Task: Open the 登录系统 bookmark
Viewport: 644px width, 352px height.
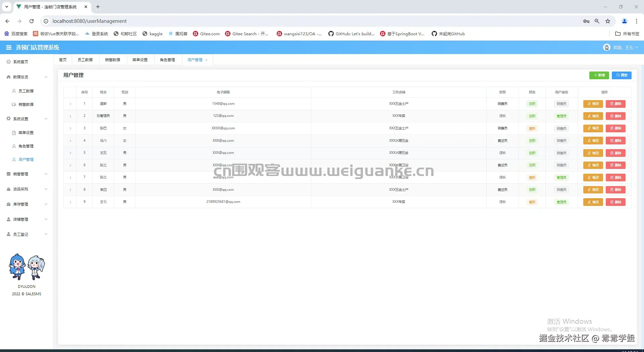Action: [x=97, y=34]
